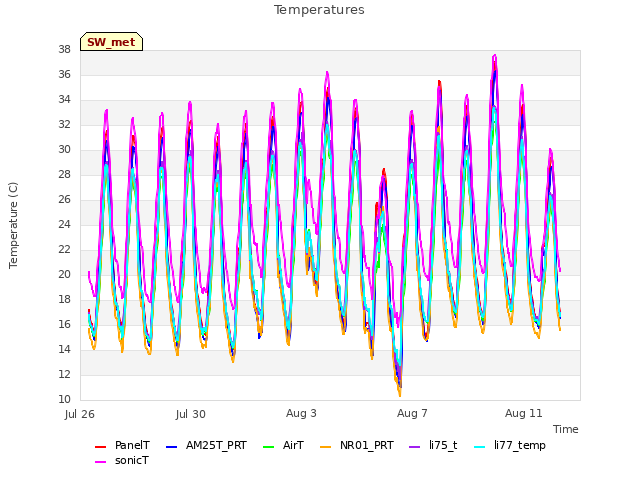The image size is (640, 480).
Task: Click the Jul 26 x-axis label
Action: click(80, 414)
